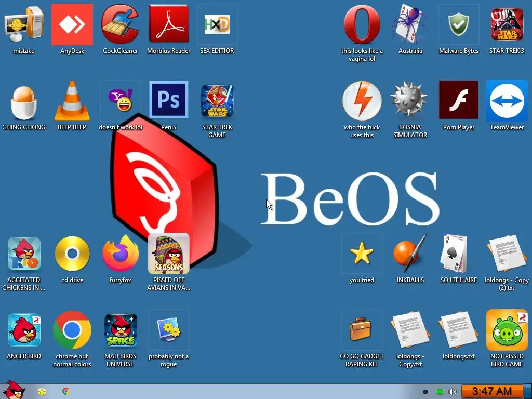Screen dimensions: 532x399
Task: Select the red Opera browser desktop icon
Action: [362, 24]
